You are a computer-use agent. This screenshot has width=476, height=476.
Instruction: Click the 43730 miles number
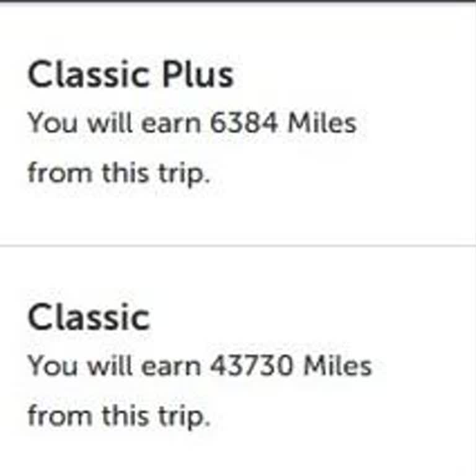pos(252,366)
